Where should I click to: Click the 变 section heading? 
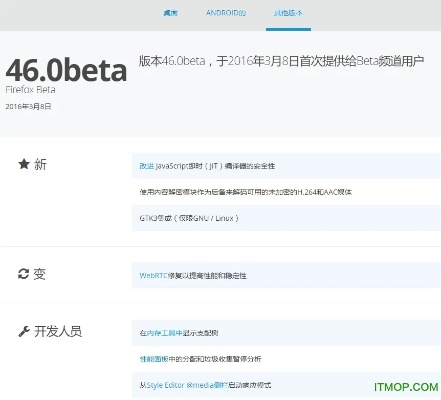click(40, 274)
